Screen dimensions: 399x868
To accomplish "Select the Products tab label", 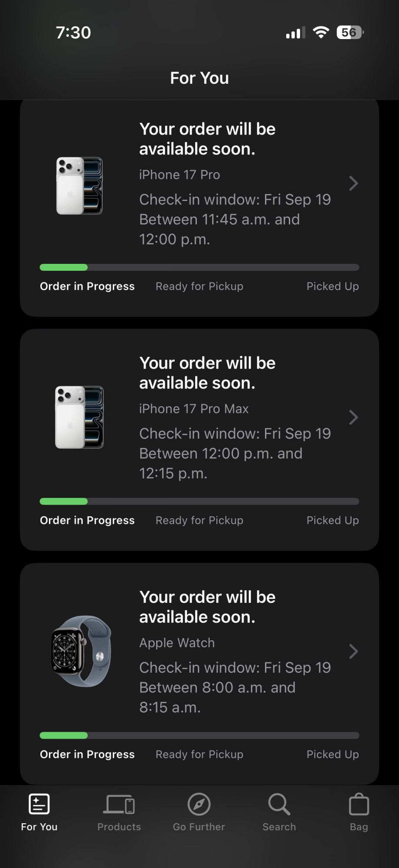I will 119,827.
